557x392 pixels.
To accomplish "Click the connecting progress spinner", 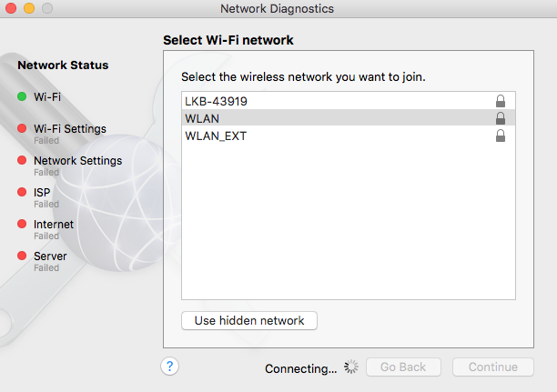I will tap(352, 367).
